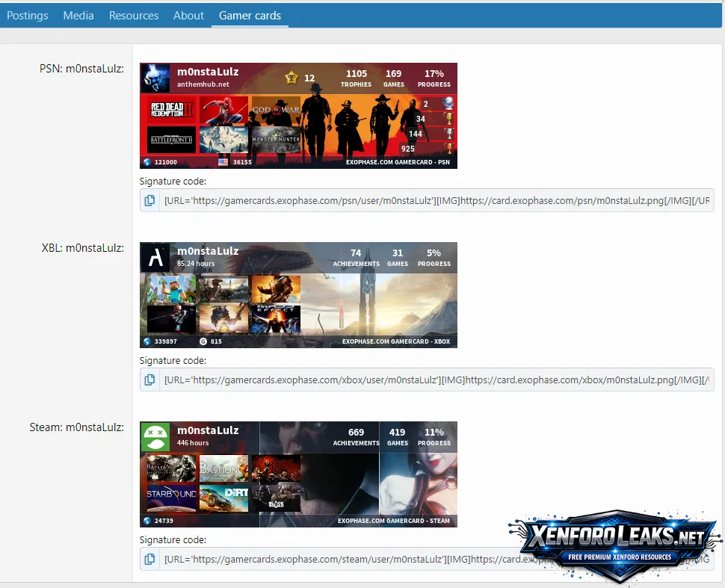
Task: Click the PSN gamercard avatar
Action: click(x=155, y=78)
